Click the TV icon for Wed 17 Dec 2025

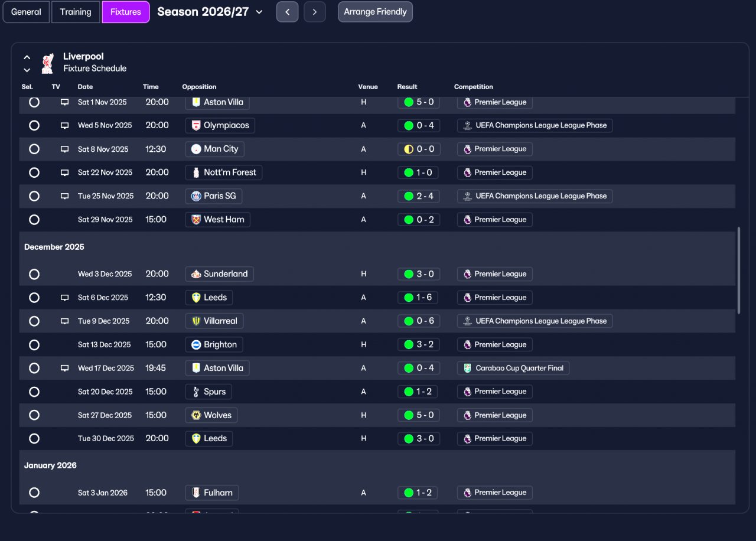64,368
